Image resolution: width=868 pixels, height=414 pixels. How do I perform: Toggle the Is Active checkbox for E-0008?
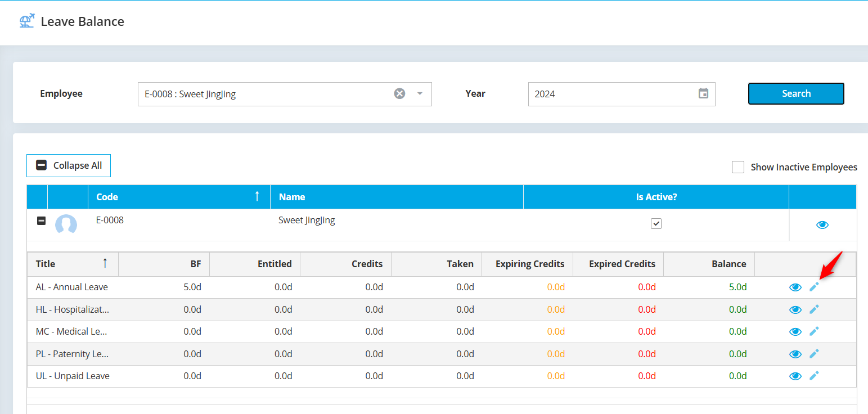tap(656, 224)
